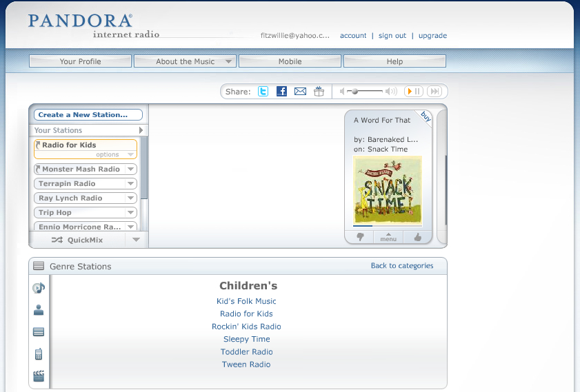Viewport: 580px width, 392px height.
Task: Share the station on Twitter
Action: pos(263,91)
